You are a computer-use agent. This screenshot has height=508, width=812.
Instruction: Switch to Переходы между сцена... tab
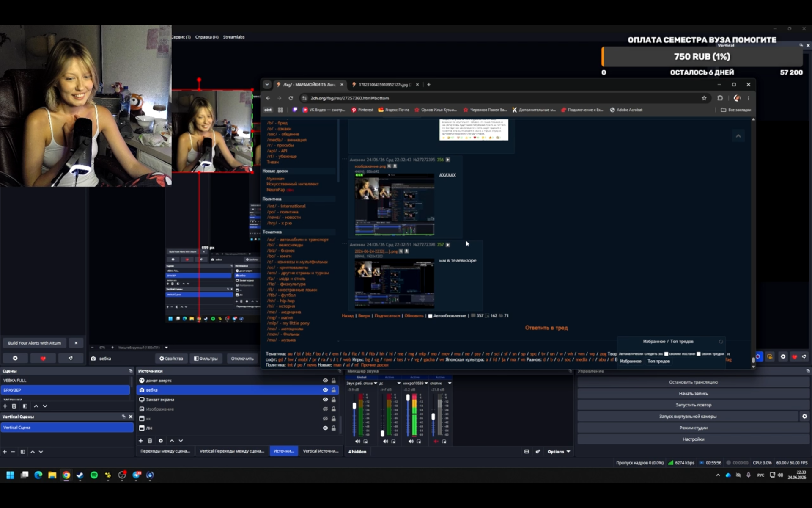pos(165,451)
